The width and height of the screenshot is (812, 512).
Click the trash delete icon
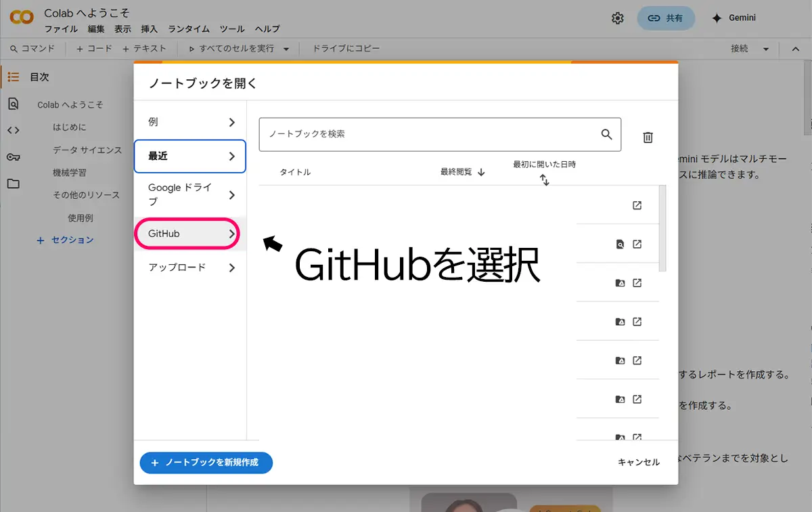click(648, 137)
